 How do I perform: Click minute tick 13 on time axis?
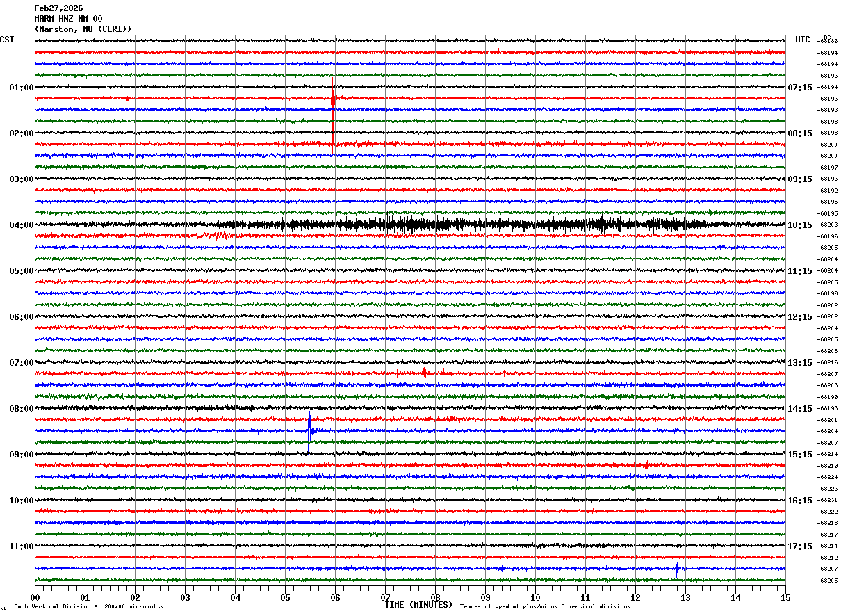point(685,597)
